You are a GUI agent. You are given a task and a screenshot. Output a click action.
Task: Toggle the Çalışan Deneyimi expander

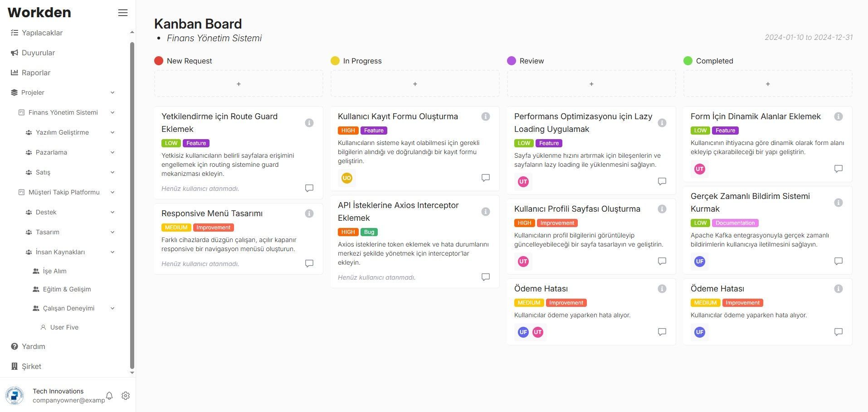pos(112,308)
